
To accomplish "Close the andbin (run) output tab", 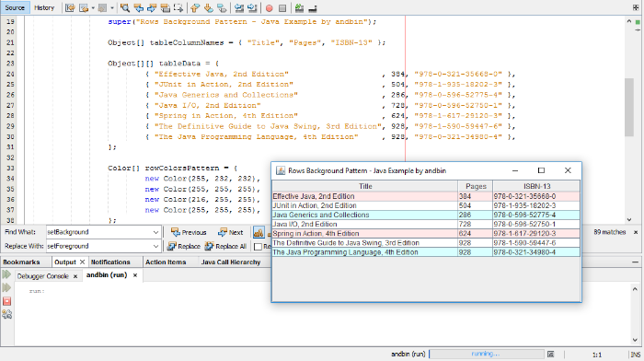I will point(135,275).
